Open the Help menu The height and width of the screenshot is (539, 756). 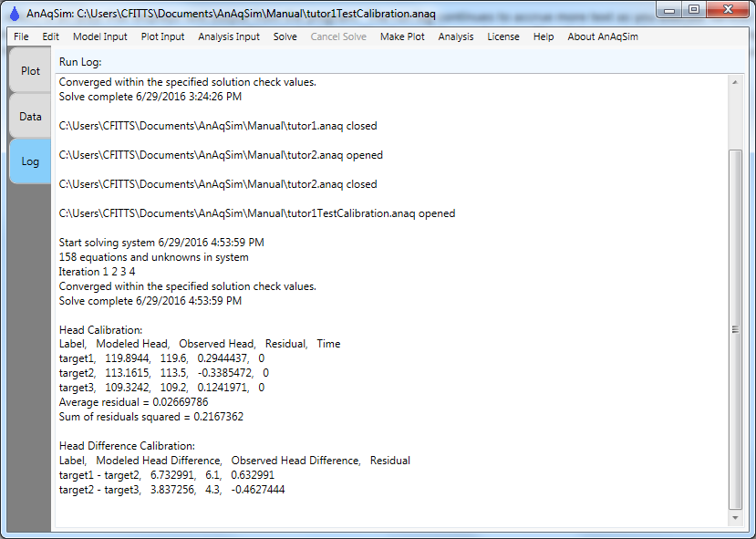click(x=544, y=36)
